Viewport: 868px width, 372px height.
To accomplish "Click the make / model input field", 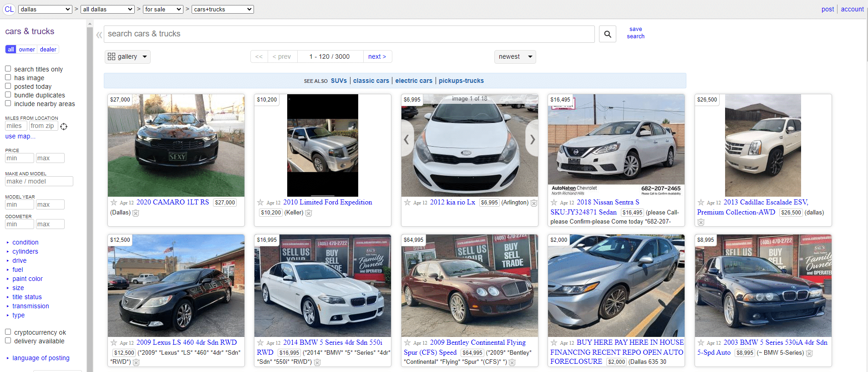I will point(39,181).
